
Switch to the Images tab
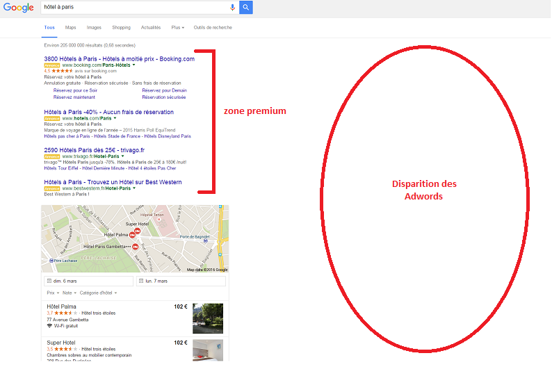point(94,27)
